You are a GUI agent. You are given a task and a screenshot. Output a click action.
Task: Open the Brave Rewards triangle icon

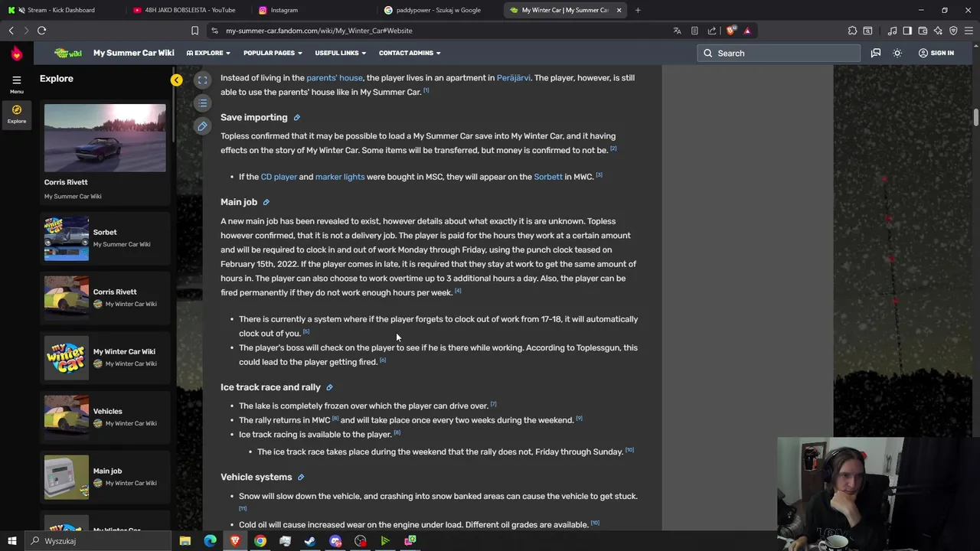(747, 31)
